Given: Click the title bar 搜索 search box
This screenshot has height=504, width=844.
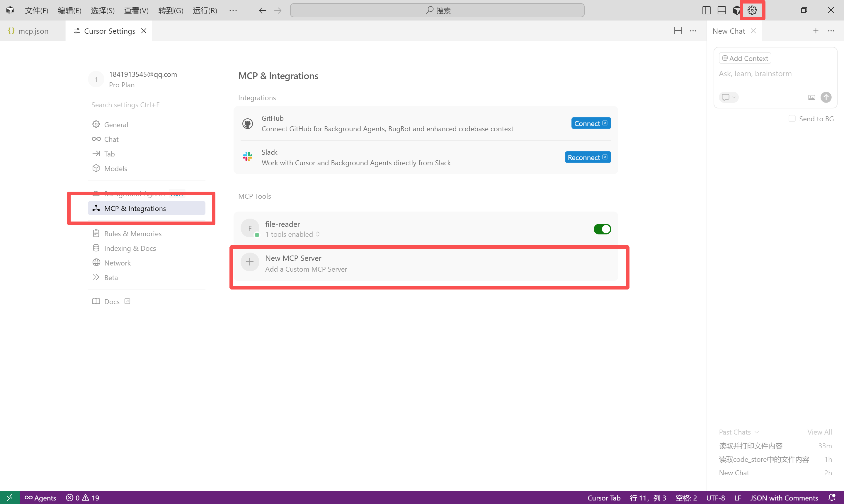Looking at the screenshot, I should tap(437, 11).
